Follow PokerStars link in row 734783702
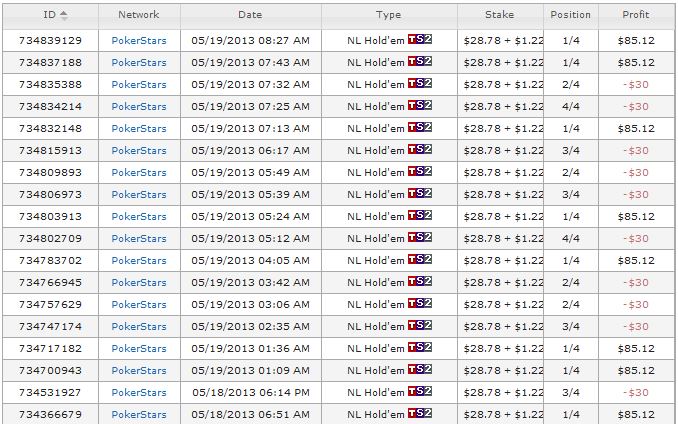The width and height of the screenshot is (678, 424). (x=139, y=260)
